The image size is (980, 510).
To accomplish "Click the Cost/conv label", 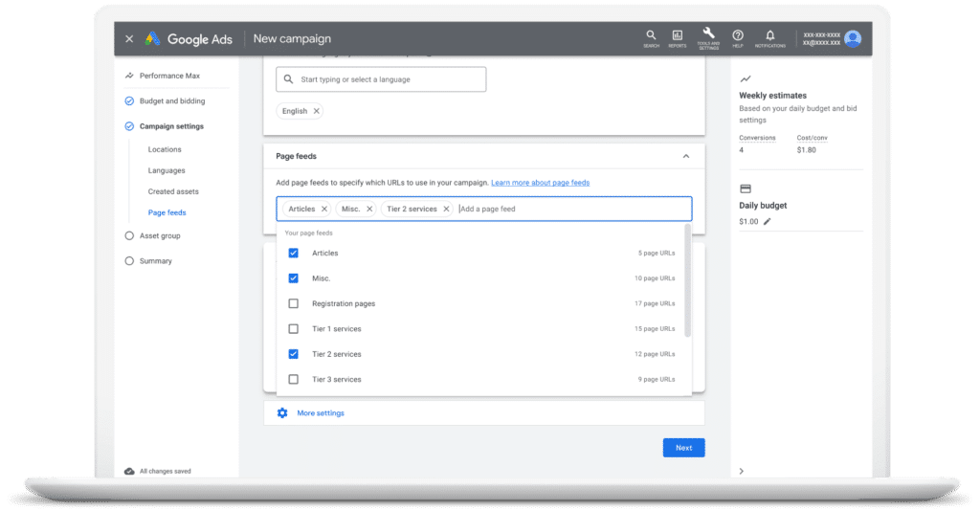I will [x=812, y=138].
